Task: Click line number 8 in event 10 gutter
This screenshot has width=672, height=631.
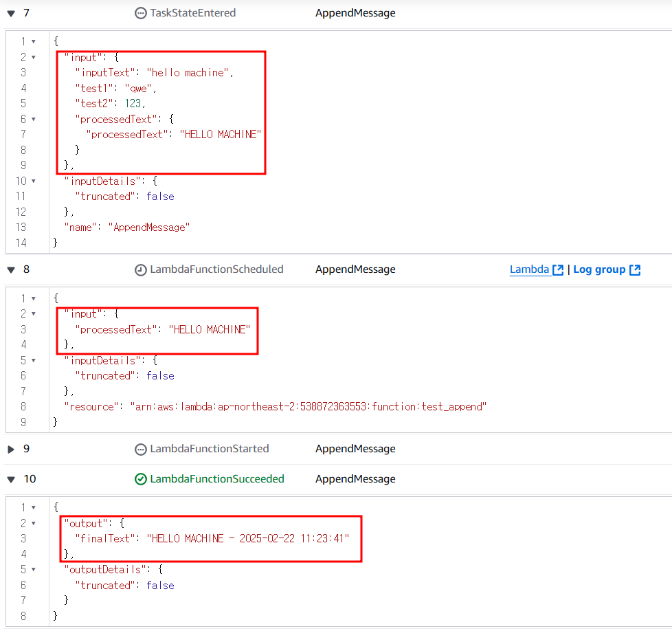Action: click(23, 617)
